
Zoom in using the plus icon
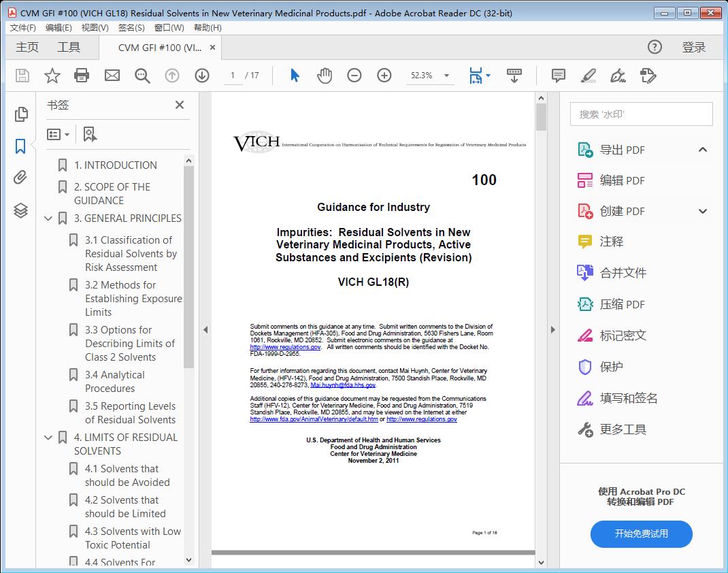pos(384,76)
